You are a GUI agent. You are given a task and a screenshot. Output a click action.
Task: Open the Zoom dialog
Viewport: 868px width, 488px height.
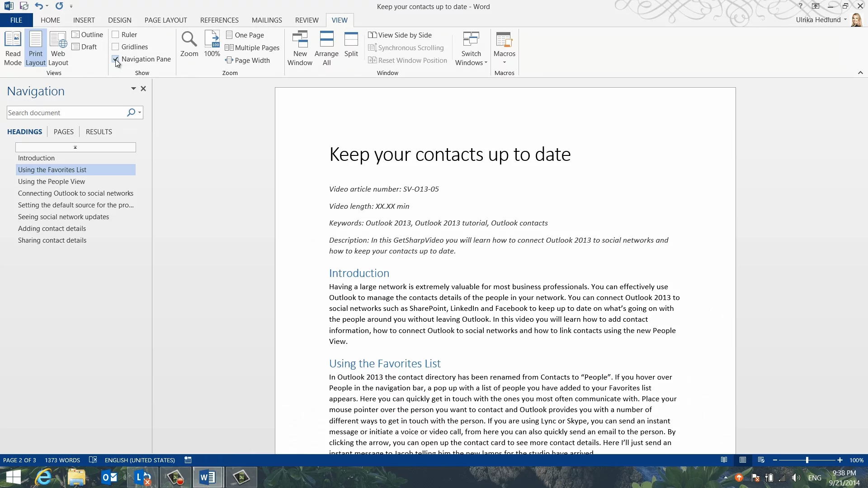tap(189, 44)
